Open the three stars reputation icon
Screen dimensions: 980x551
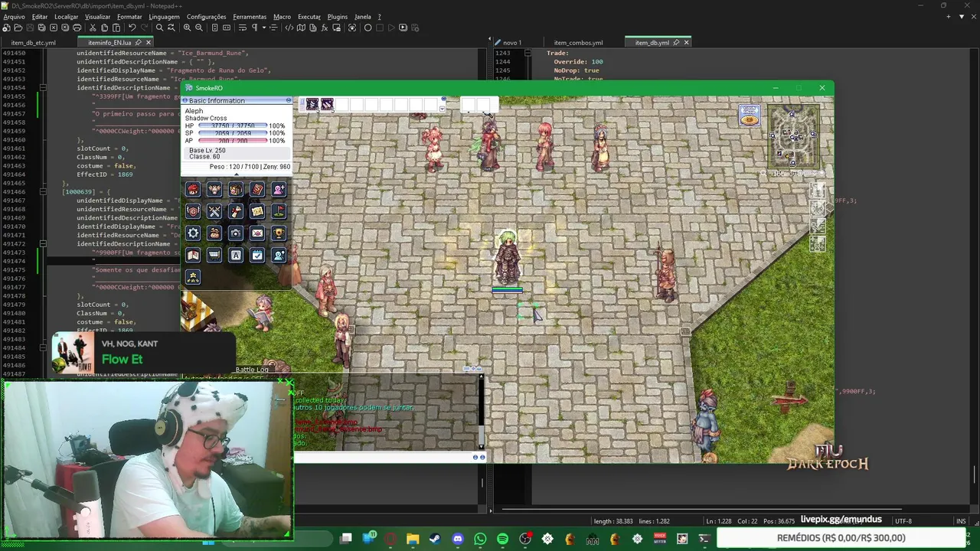point(193,277)
